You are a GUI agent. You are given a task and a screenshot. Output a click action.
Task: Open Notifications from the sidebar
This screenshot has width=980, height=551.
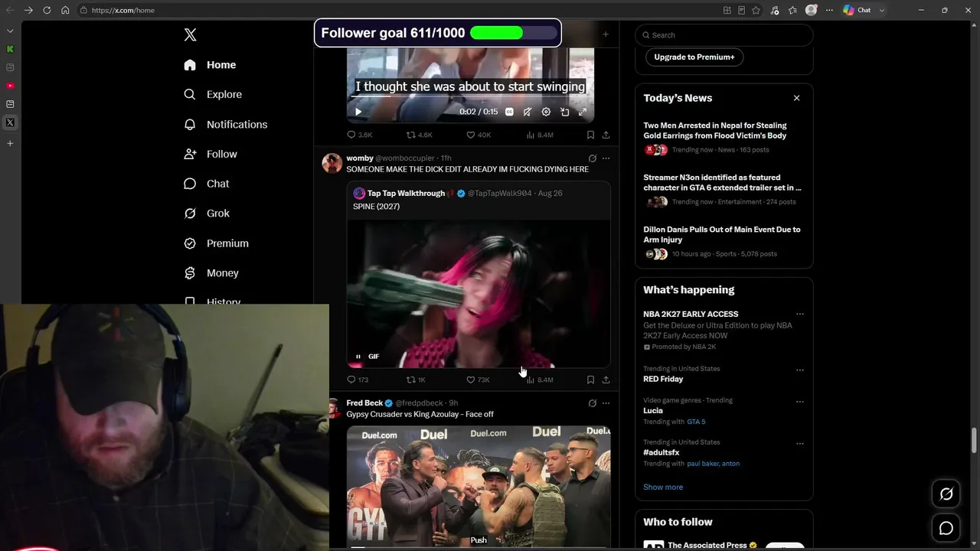coord(226,124)
